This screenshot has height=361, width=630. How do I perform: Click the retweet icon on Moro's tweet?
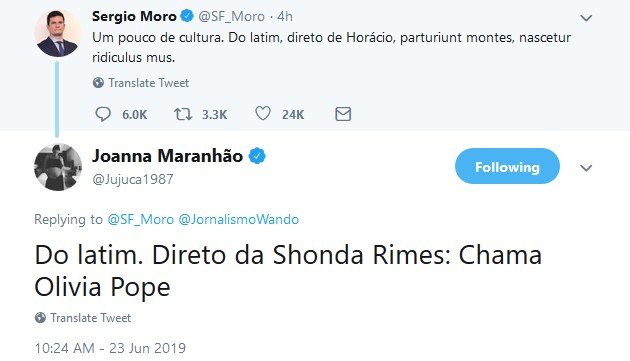tap(183, 114)
